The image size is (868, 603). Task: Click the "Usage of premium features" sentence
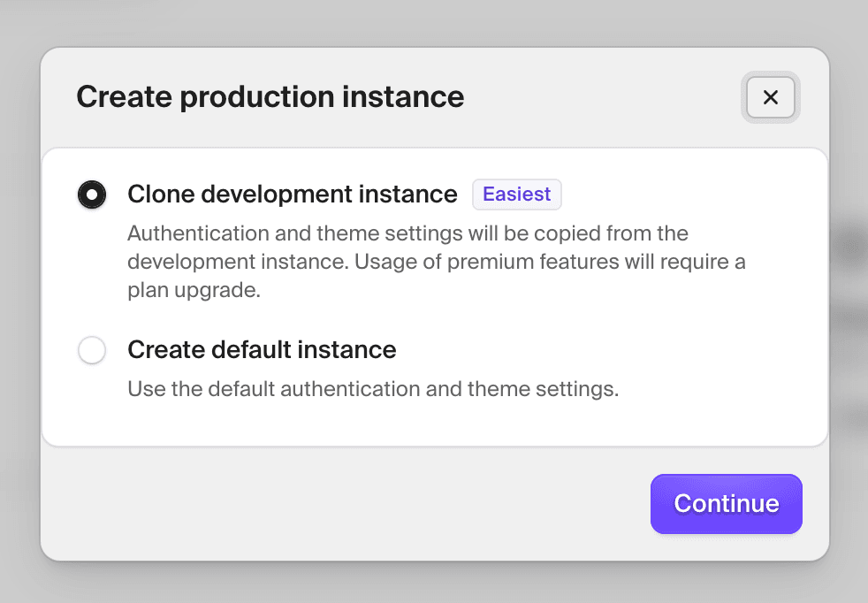pos(619,263)
